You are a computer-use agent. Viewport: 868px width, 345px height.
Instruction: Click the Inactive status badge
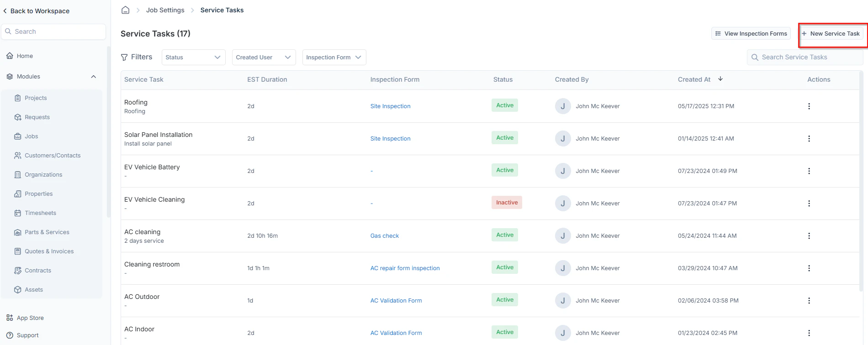(507, 203)
